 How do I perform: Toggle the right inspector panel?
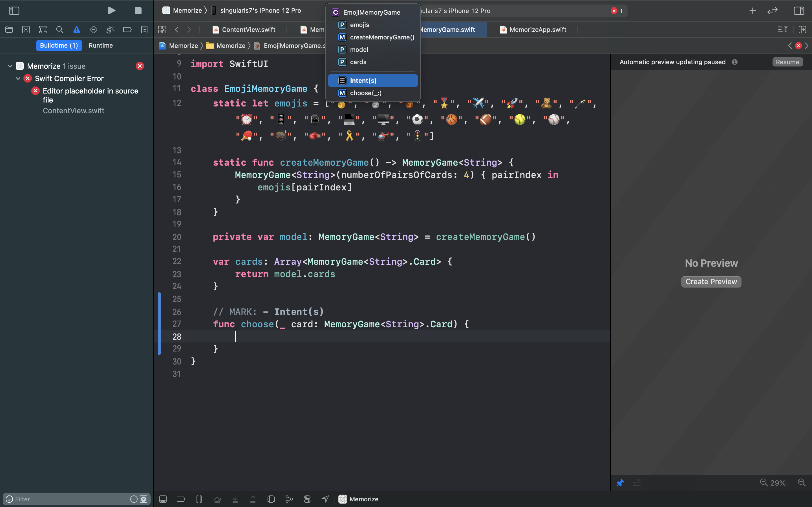click(798, 11)
